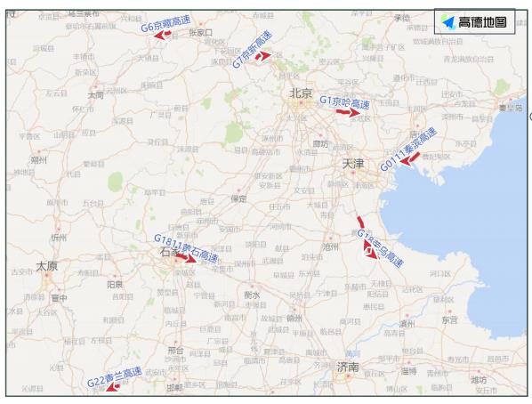This screenshot has width=532, height=404.
Task: Click the red arrow on G6京藏高速
Action: tap(163, 35)
